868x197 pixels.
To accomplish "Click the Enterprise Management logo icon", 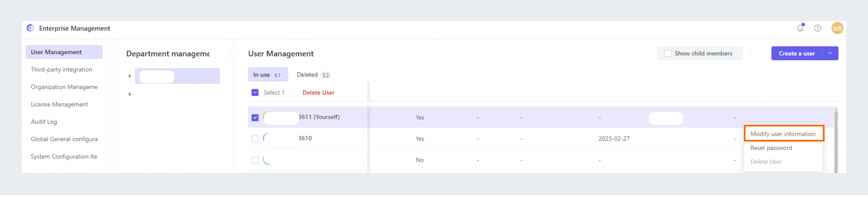I will coord(30,28).
